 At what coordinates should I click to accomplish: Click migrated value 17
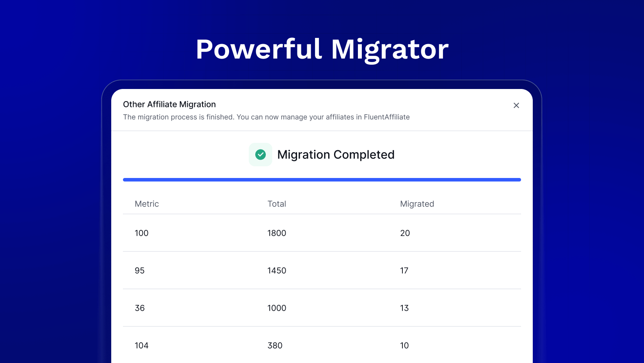coord(404,270)
